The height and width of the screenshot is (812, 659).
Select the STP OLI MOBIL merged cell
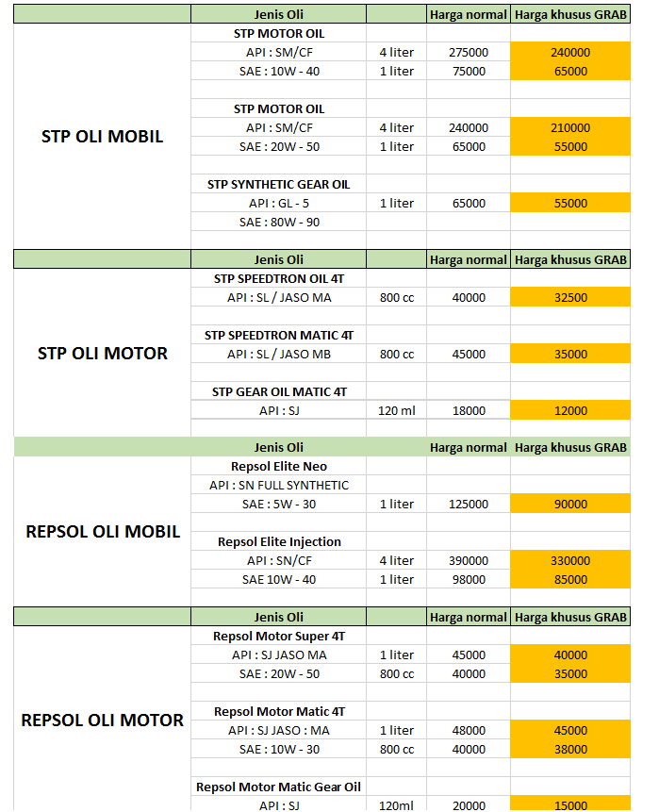pyautogui.click(x=102, y=136)
